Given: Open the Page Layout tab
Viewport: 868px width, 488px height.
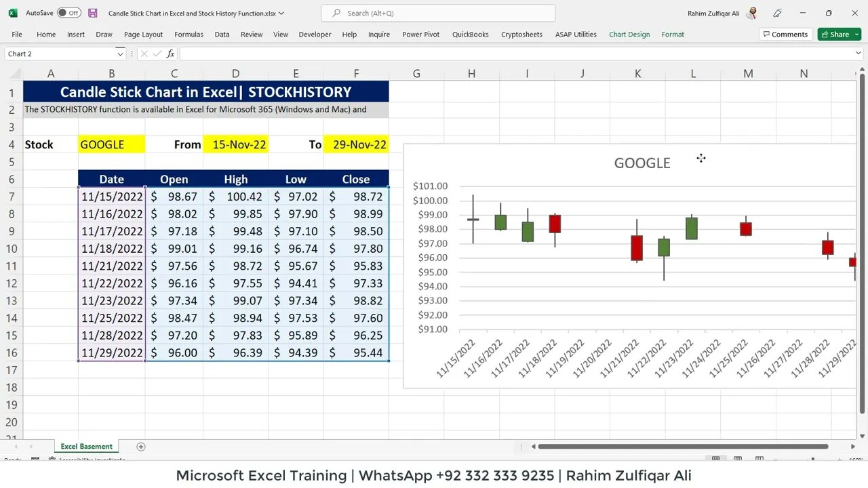Looking at the screenshot, I should tap(143, 35).
